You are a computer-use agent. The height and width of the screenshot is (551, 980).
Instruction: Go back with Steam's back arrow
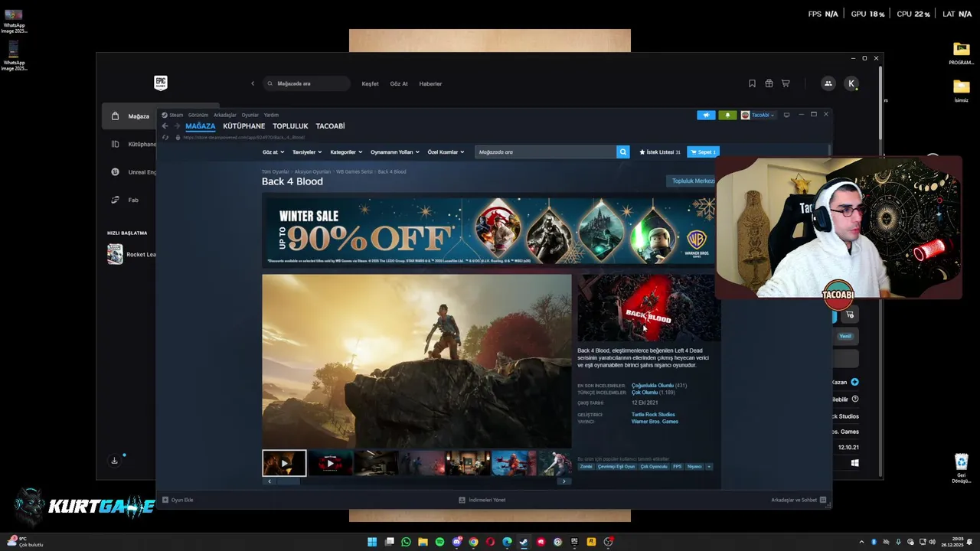click(165, 126)
